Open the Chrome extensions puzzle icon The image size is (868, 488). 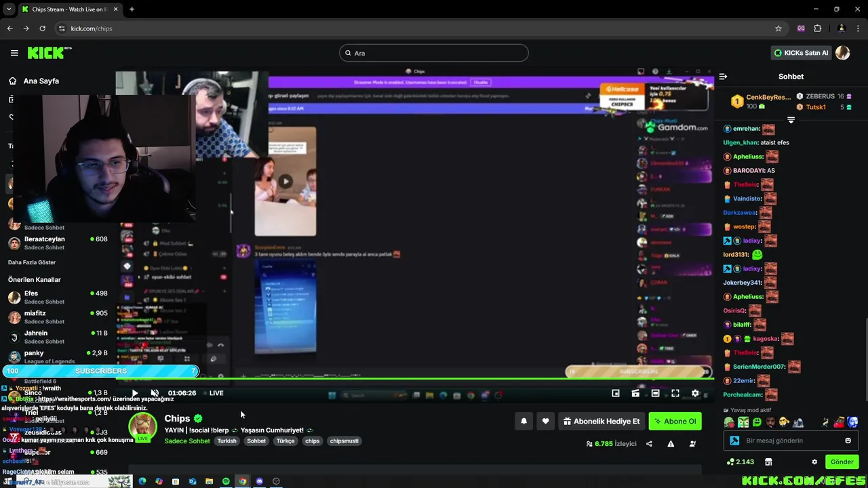pos(817,28)
